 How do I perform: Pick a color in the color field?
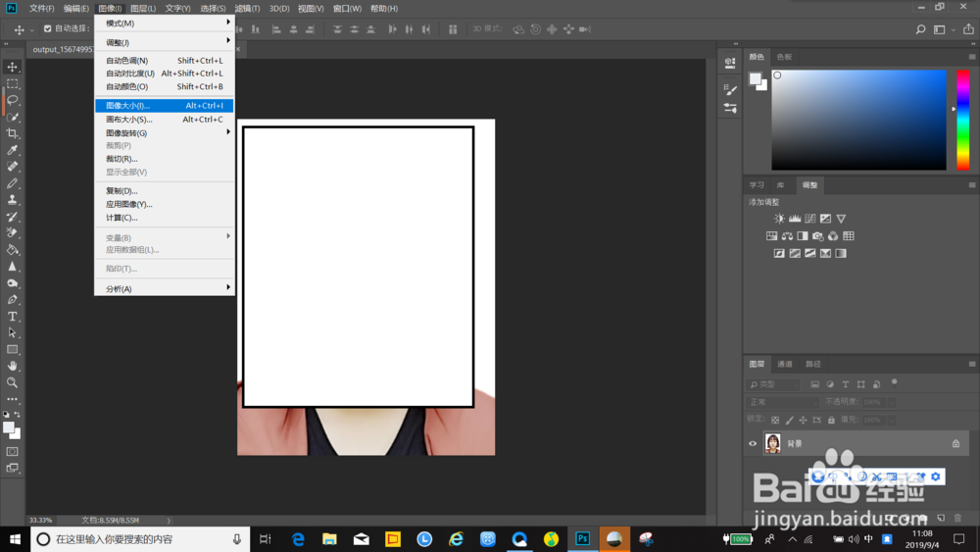pyautogui.click(x=858, y=120)
